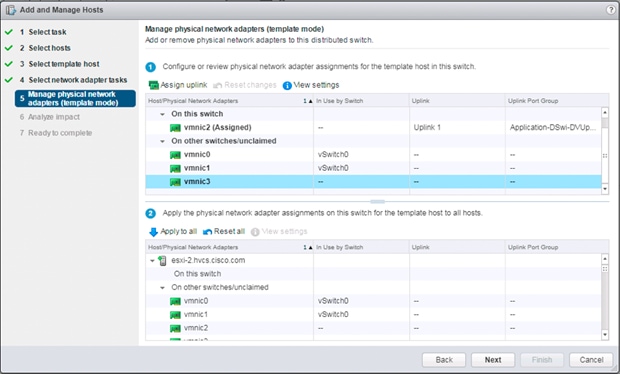Viewport: 620px width, 374px height.
Task: Collapse the esxi-2.hvcs.cisco.com host node
Action: 152,261
